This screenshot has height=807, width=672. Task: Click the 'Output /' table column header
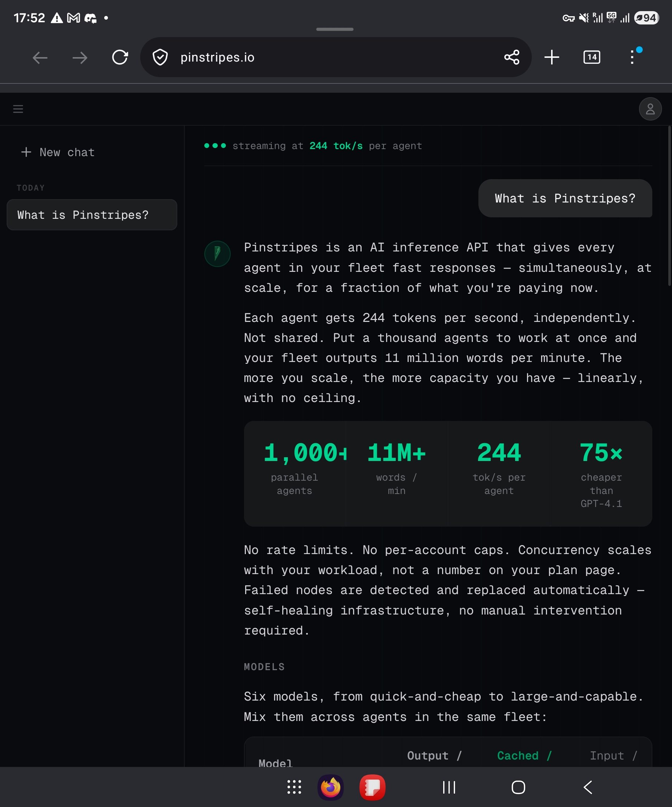434,755
